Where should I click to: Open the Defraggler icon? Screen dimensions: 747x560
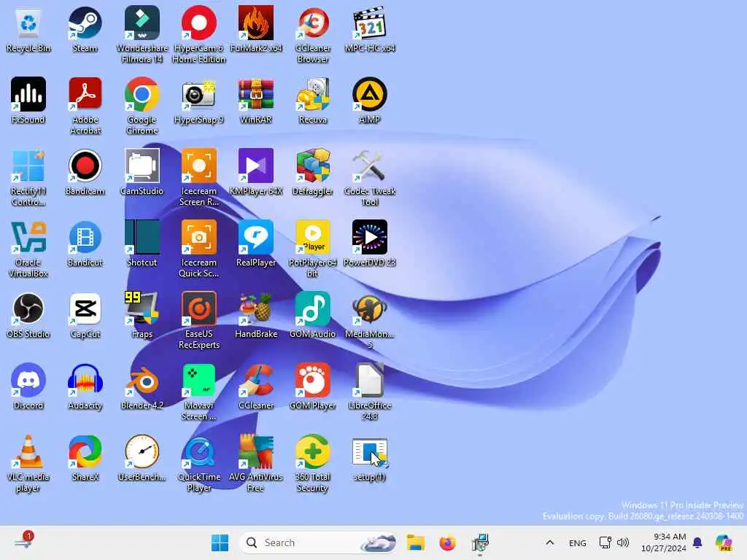pos(313,173)
